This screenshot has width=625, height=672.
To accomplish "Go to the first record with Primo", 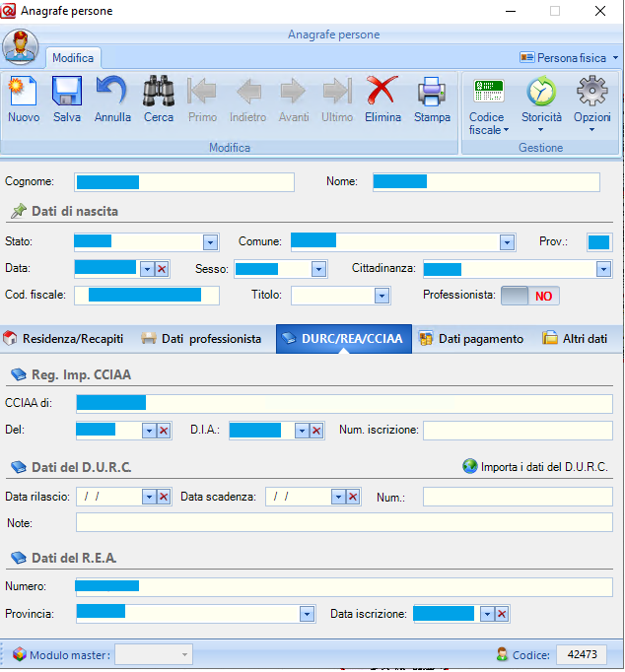I will coord(202,91).
